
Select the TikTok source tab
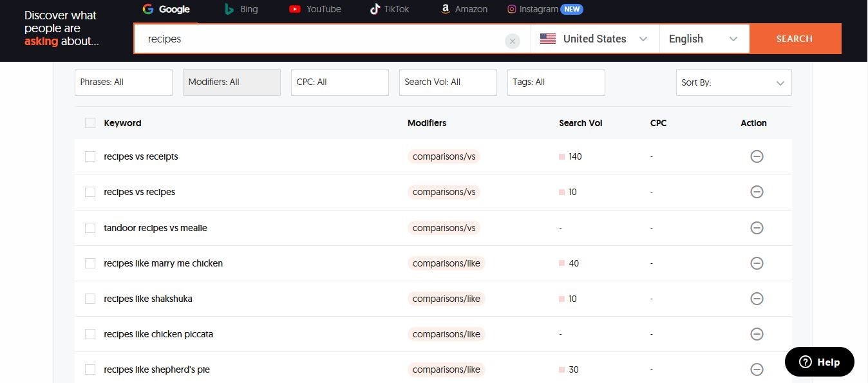point(389,9)
